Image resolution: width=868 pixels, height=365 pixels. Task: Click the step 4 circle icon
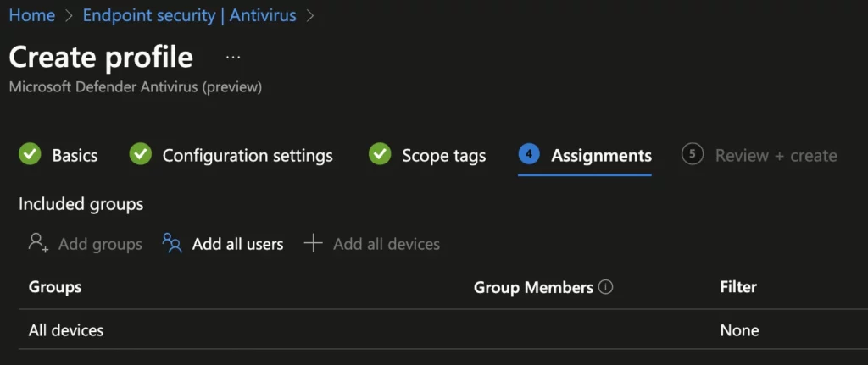529,154
